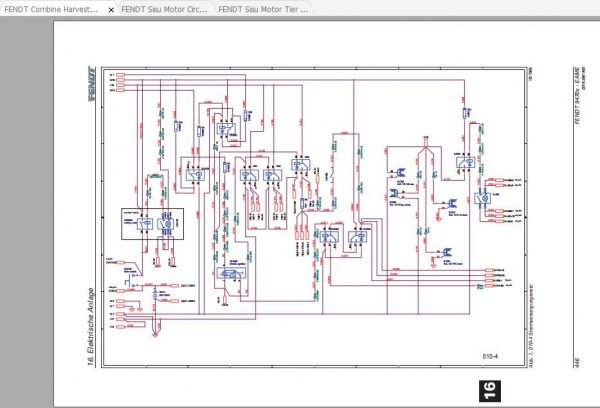The height and width of the screenshot is (408, 600).
Task: Select the blue relay symbol at the far right
Action: 466,162
